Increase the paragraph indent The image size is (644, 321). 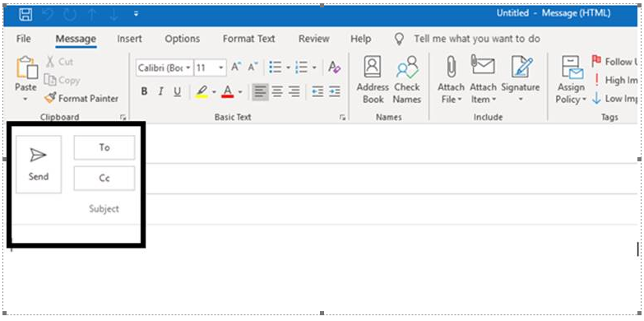point(334,91)
